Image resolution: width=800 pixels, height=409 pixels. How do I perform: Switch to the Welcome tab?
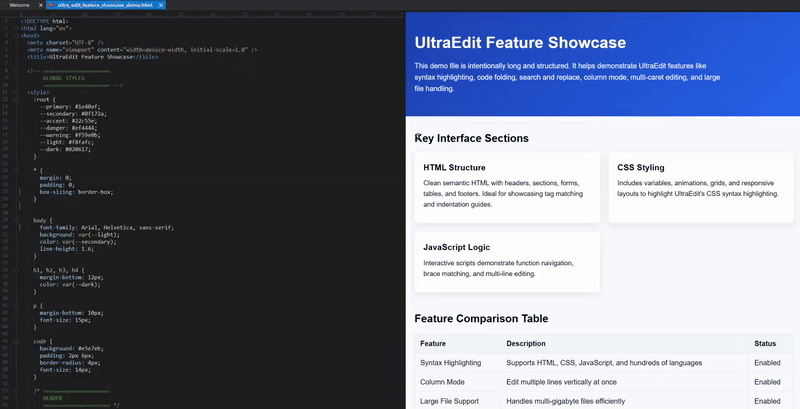[x=18, y=5]
